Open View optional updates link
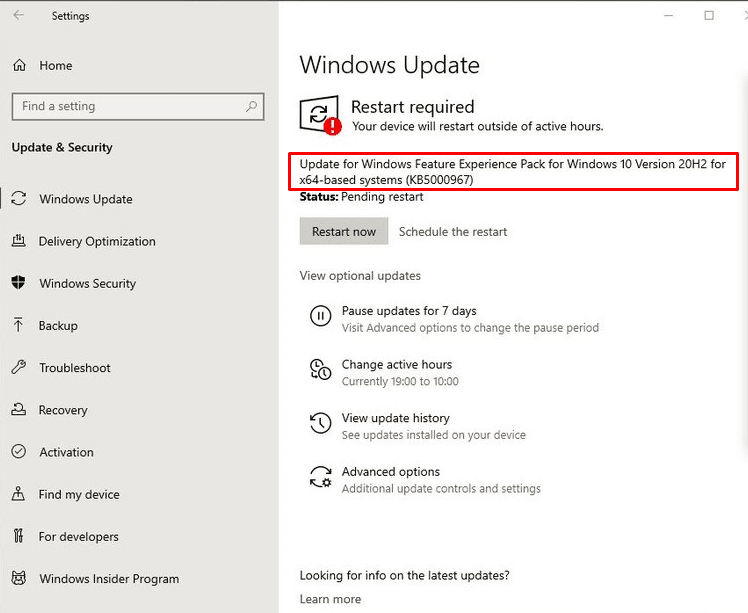Viewport: 748px width, 613px height. (x=360, y=275)
